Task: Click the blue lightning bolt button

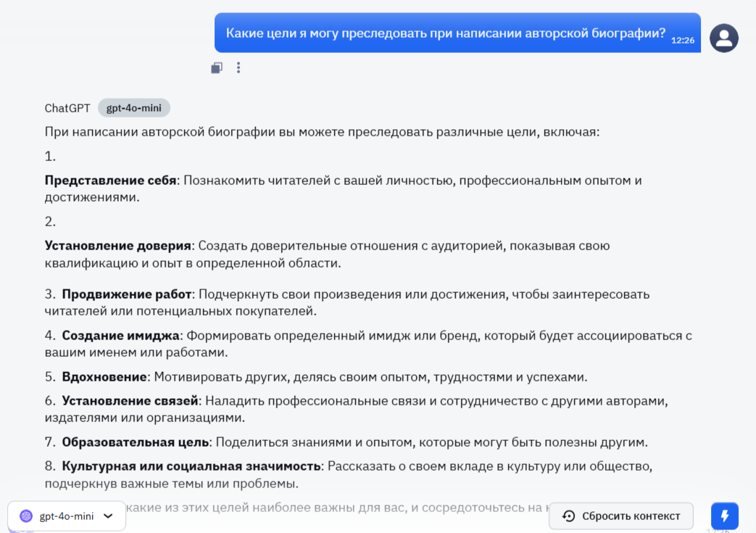Action: (x=724, y=516)
